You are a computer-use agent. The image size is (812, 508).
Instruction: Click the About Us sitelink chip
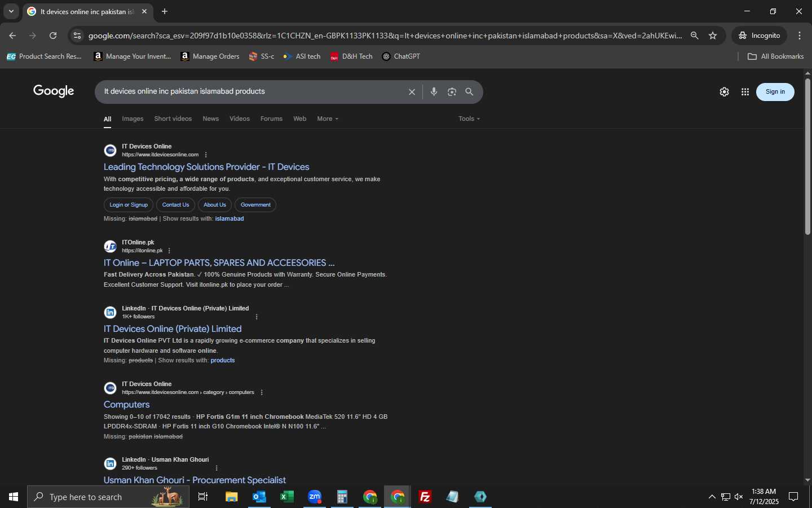point(215,205)
